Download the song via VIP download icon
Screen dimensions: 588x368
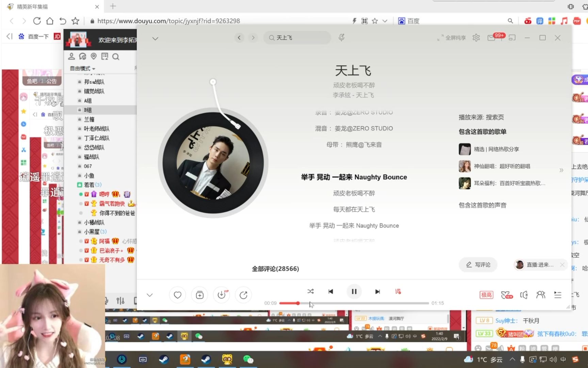pos(222,295)
